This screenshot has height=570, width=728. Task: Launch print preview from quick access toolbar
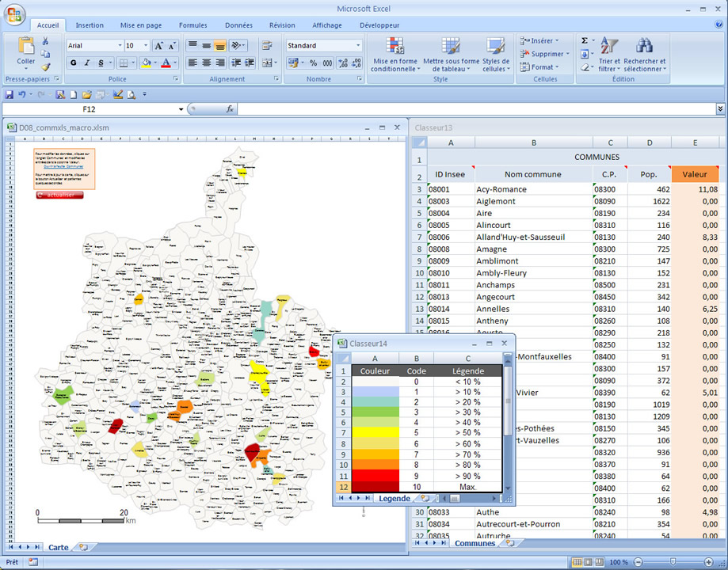[x=131, y=95]
